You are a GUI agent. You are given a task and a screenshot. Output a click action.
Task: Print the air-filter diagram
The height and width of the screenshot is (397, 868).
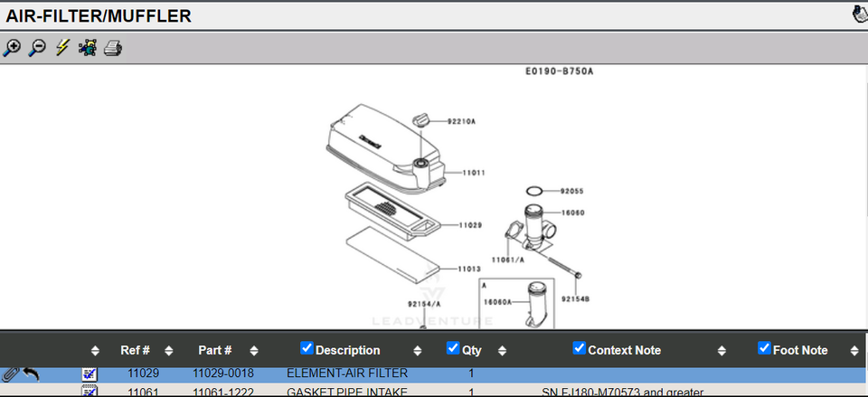[112, 48]
